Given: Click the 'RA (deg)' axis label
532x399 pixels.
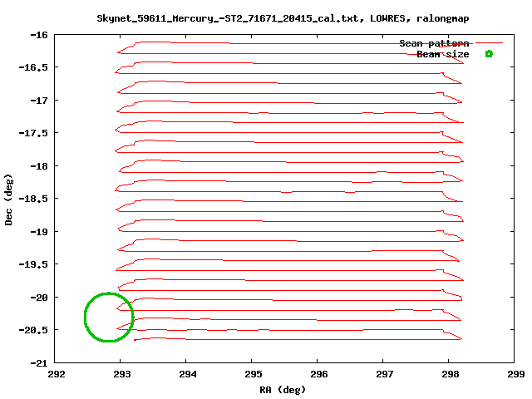Looking at the screenshot, I should tap(283, 390).
